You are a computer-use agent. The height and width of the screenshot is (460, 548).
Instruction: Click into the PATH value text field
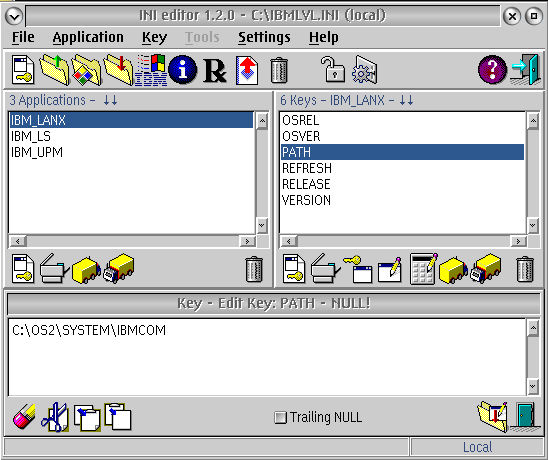click(267, 357)
